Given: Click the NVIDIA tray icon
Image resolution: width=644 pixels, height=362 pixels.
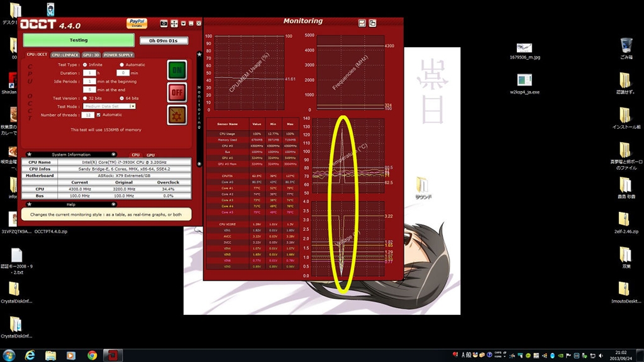Looking at the screenshot, I should click(560, 356).
